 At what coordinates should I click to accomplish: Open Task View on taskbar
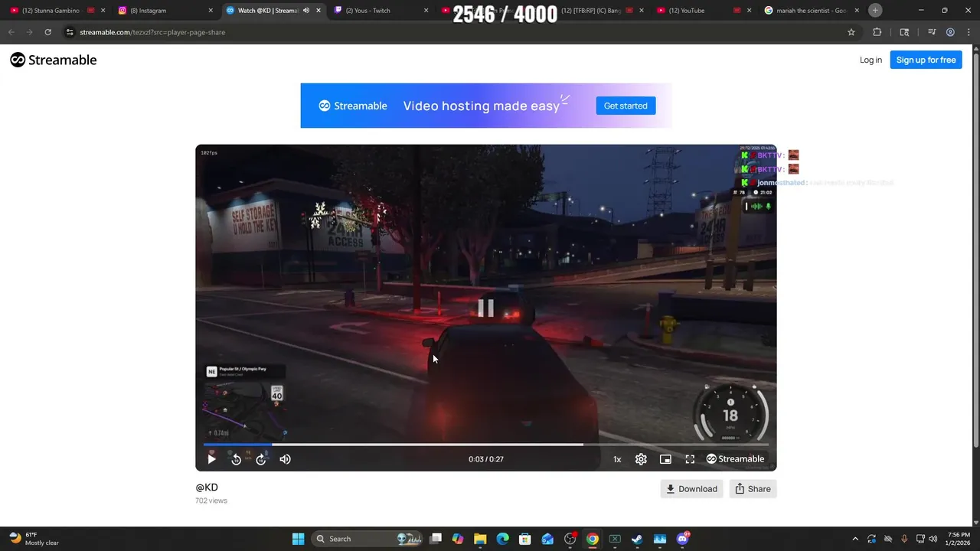[x=436, y=539]
